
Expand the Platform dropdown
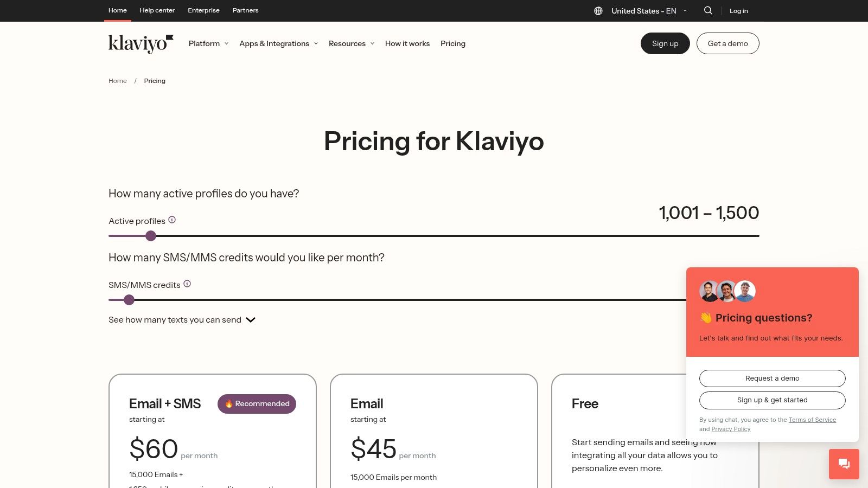[208, 43]
